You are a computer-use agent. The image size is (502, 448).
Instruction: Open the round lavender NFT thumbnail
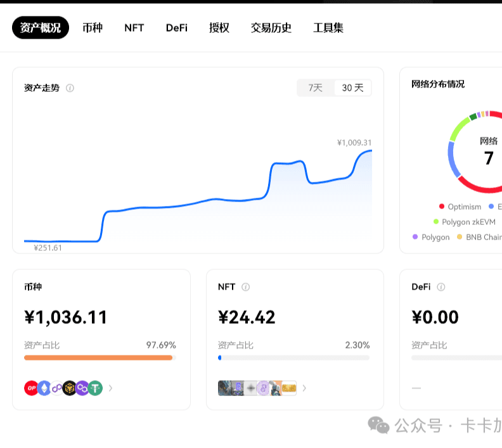pos(263,388)
